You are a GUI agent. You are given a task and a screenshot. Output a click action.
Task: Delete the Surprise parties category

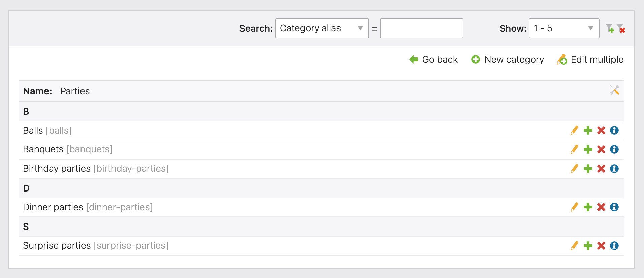[x=601, y=246]
